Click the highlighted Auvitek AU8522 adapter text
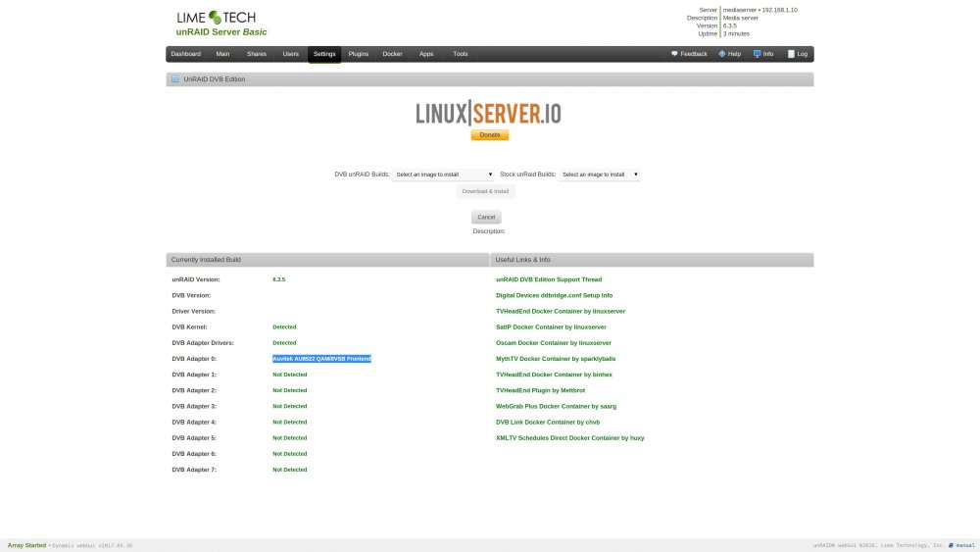The image size is (980, 552). 321,359
